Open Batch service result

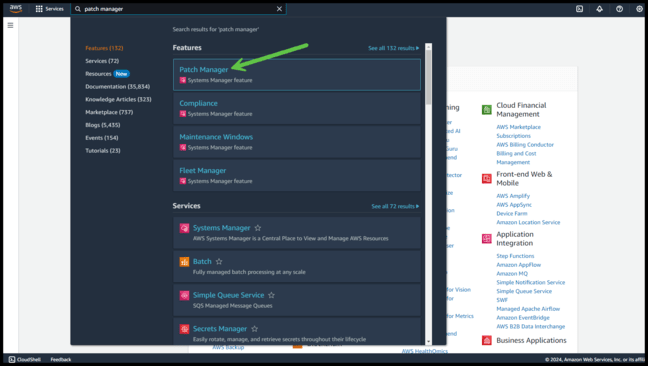(202, 261)
